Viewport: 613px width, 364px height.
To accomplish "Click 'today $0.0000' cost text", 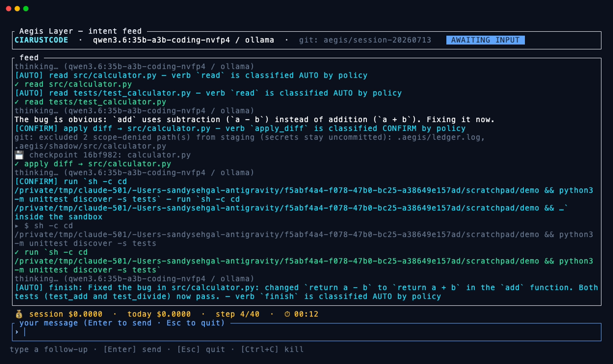I will click(159, 314).
